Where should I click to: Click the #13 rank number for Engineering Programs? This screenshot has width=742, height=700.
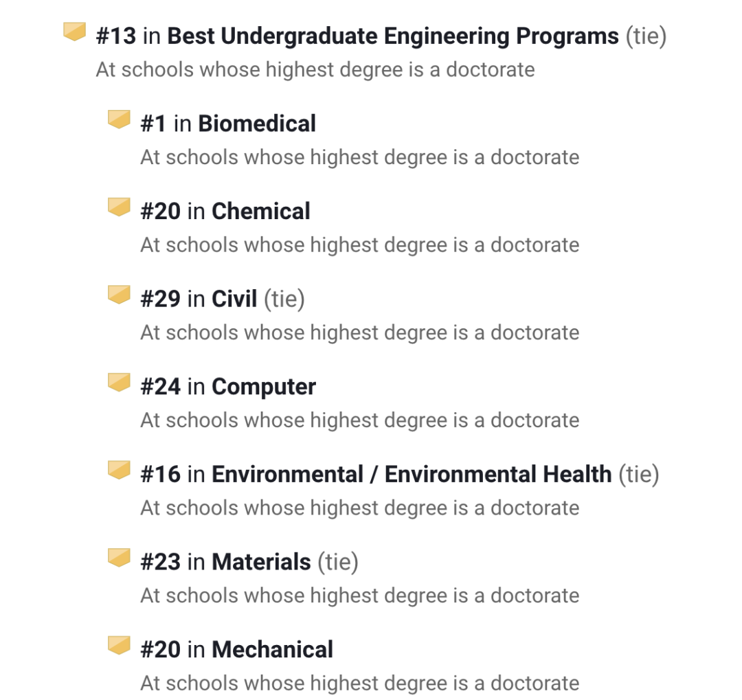point(116,36)
